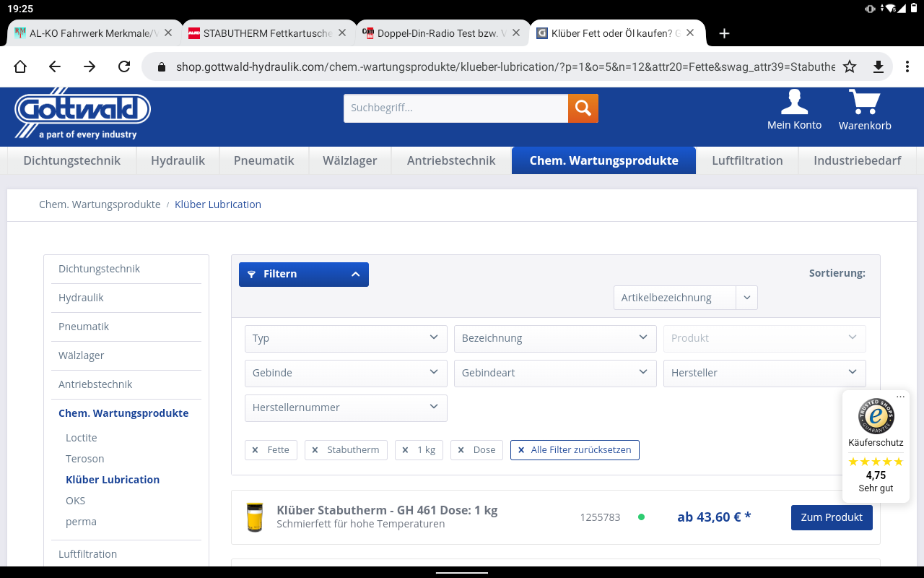
Task: Click article number 1255783
Action: pyautogui.click(x=600, y=517)
